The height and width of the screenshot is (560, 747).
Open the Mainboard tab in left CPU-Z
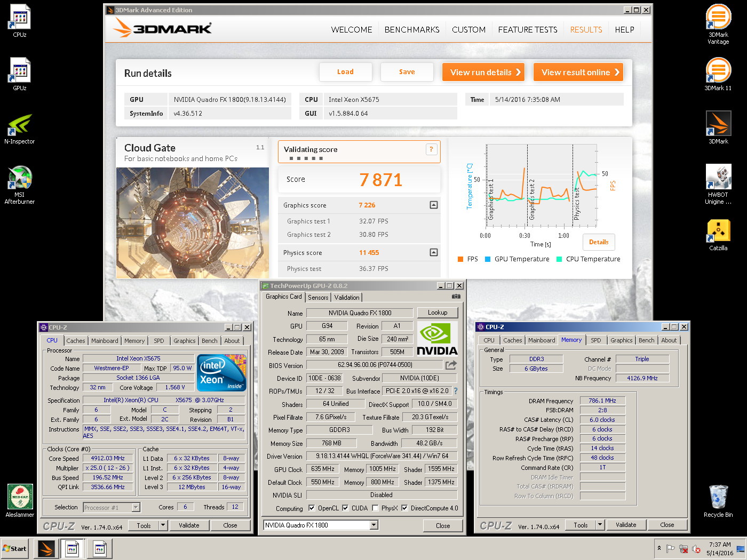click(x=105, y=341)
